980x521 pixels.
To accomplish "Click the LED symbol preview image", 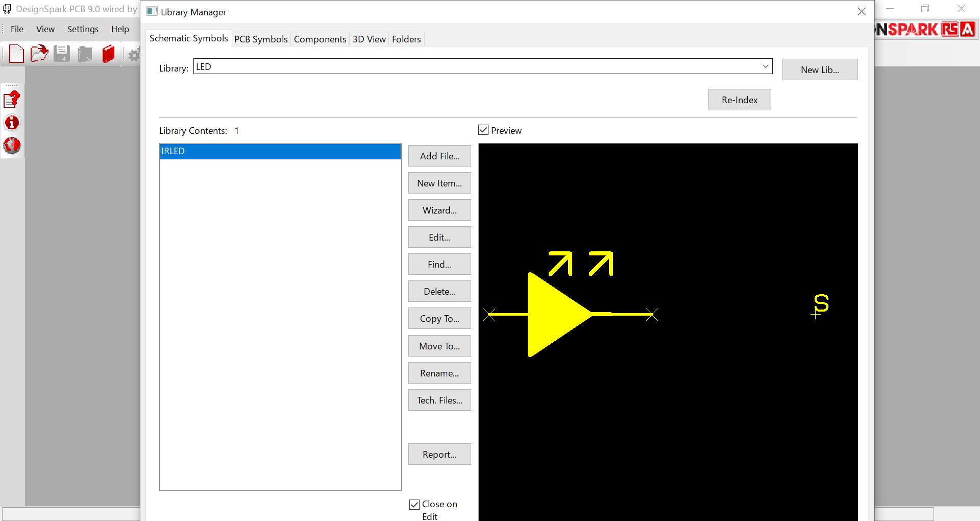I will pyautogui.click(x=668, y=332).
